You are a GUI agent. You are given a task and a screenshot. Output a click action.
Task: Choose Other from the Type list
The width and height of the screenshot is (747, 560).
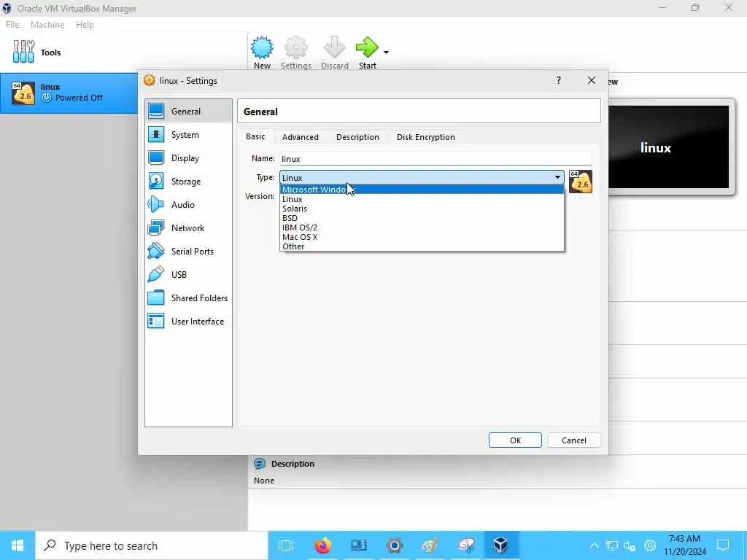point(422,246)
